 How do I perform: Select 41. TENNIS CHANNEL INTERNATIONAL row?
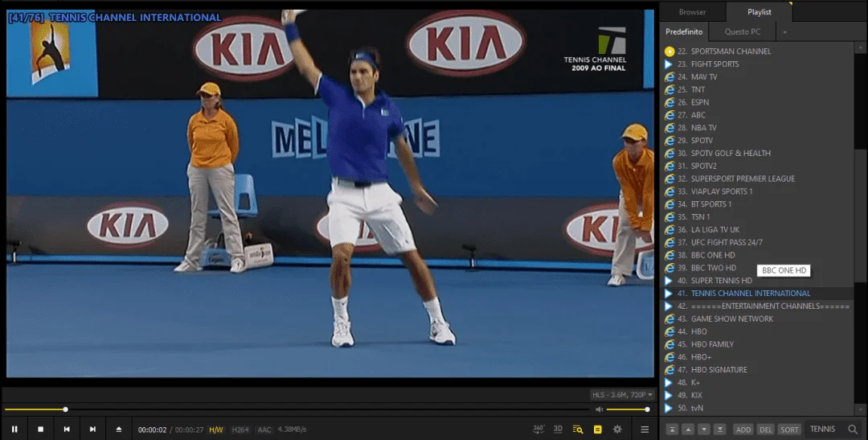pyautogui.click(x=759, y=293)
